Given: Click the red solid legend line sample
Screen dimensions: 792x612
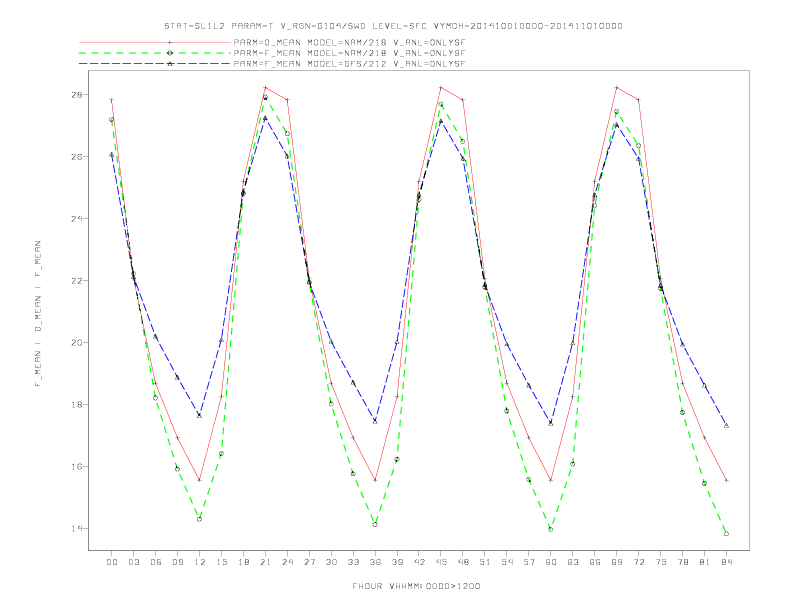Looking at the screenshot, I should (155, 42).
